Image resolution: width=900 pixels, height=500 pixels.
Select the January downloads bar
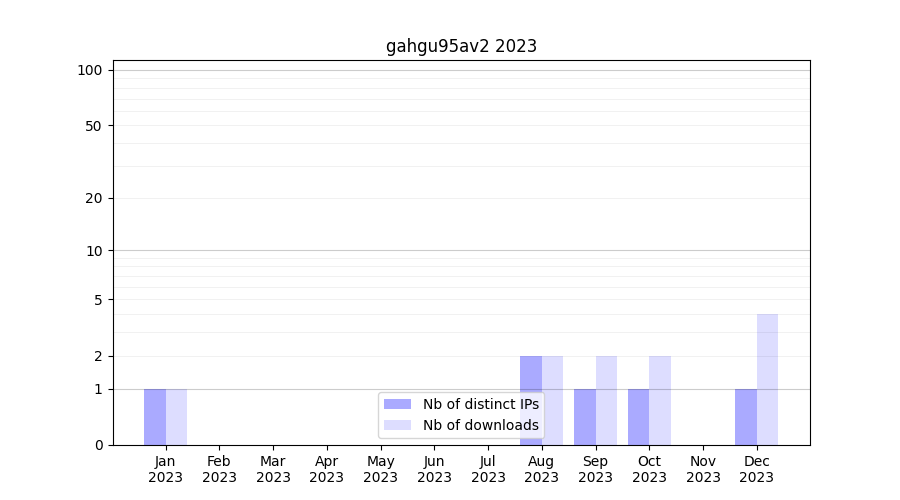[x=176, y=417]
